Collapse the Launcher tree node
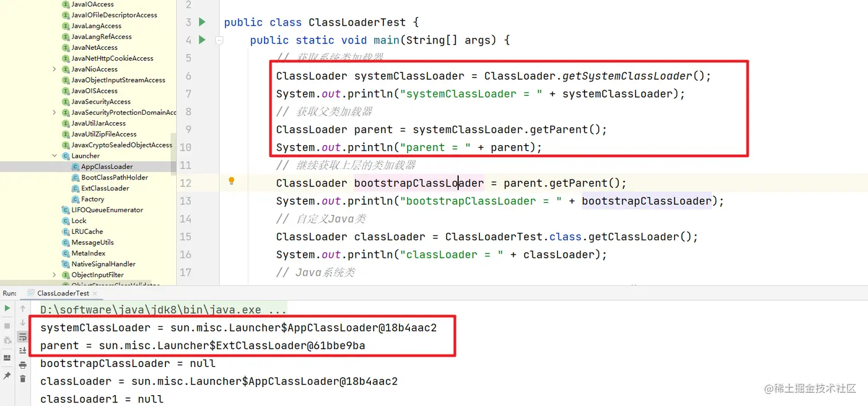The width and height of the screenshot is (868, 406). [x=55, y=156]
